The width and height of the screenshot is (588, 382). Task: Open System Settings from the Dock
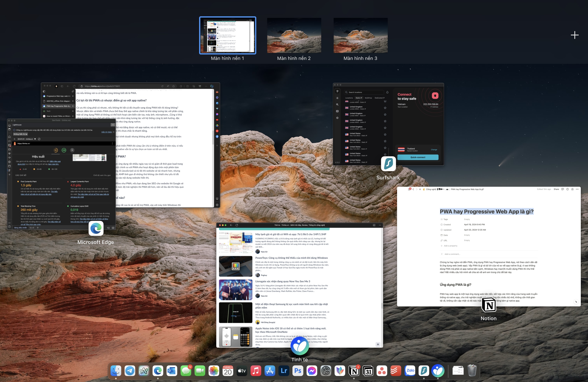pyautogui.click(x=326, y=371)
